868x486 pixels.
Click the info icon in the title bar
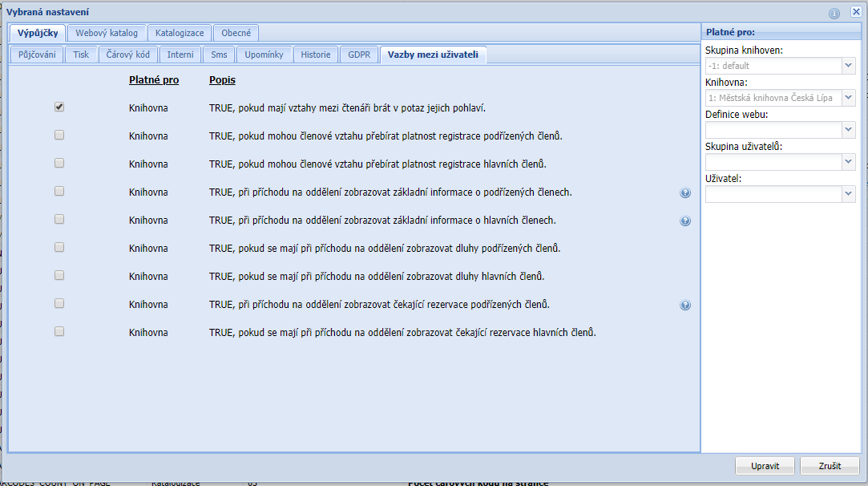coord(834,13)
